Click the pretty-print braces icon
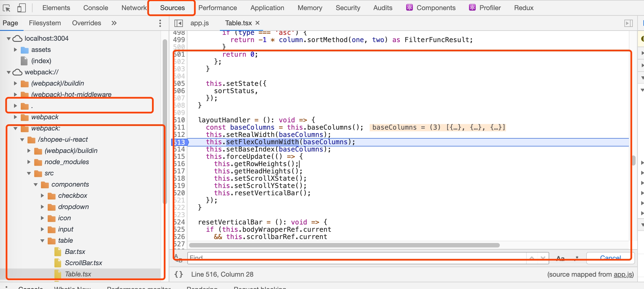 [x=179, y=274]
